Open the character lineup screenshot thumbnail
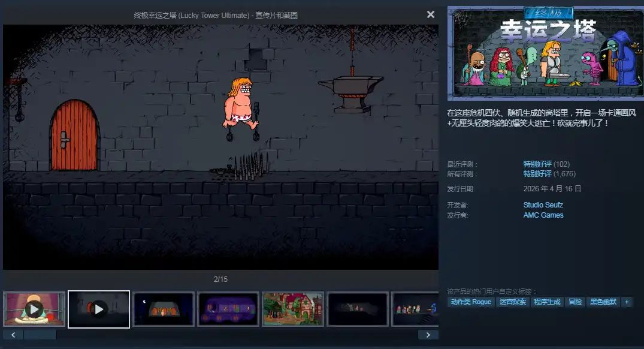Viewport: 644px width, 349px height. pyautogui.click(x=415, y=309)
